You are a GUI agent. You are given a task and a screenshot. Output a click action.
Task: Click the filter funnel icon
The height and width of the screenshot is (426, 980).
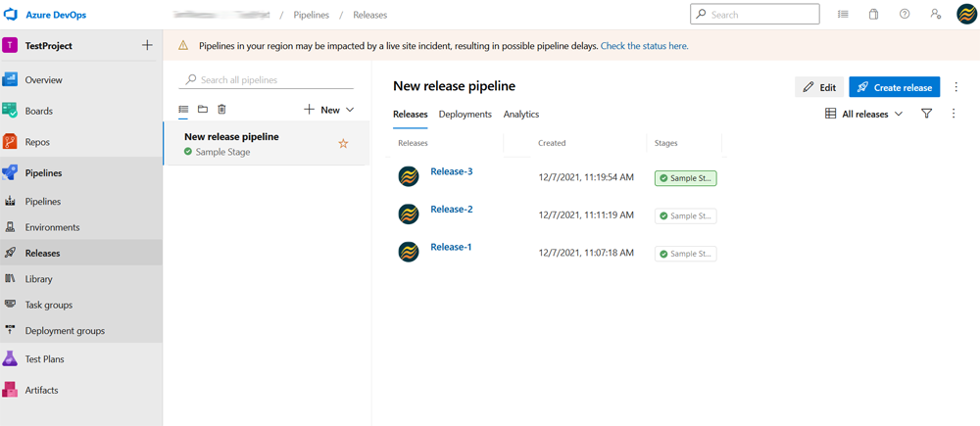coord(926,114)
